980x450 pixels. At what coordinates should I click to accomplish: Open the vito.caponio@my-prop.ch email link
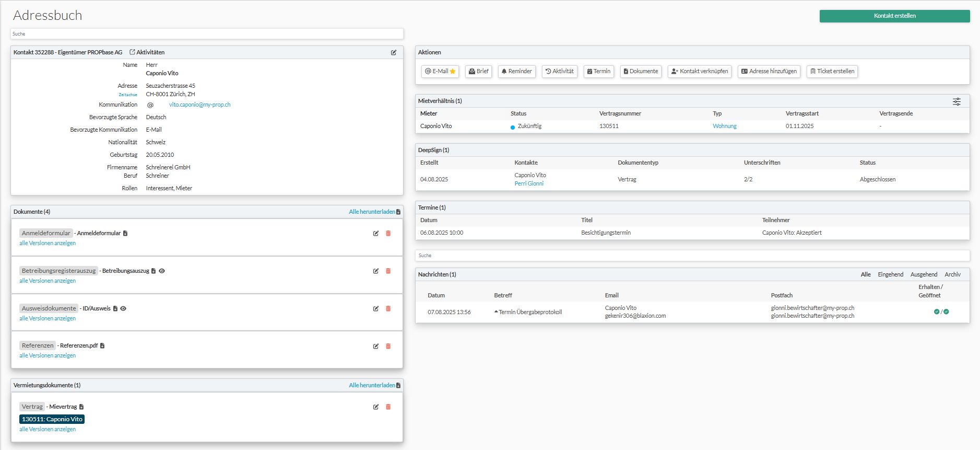point(199,105)
